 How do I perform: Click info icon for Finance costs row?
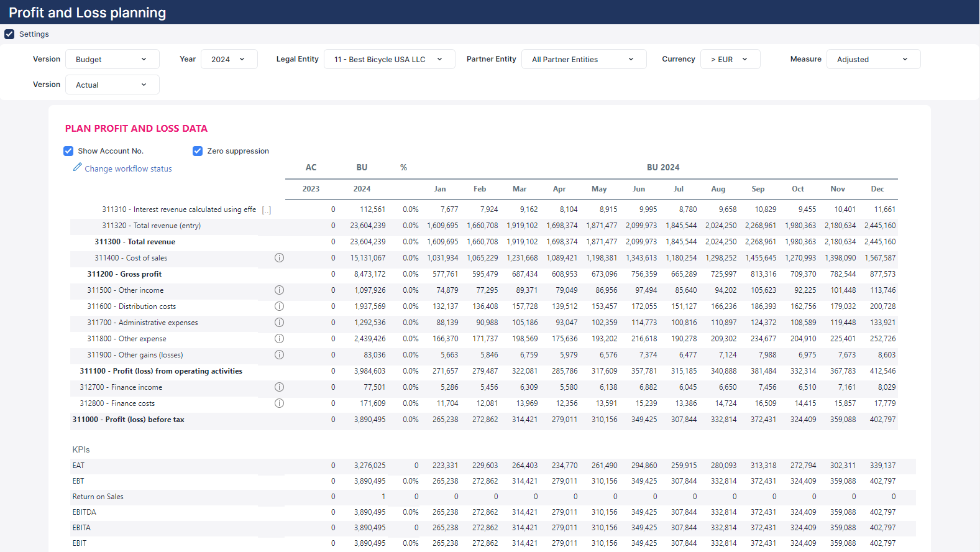click(x=279, y=403)
